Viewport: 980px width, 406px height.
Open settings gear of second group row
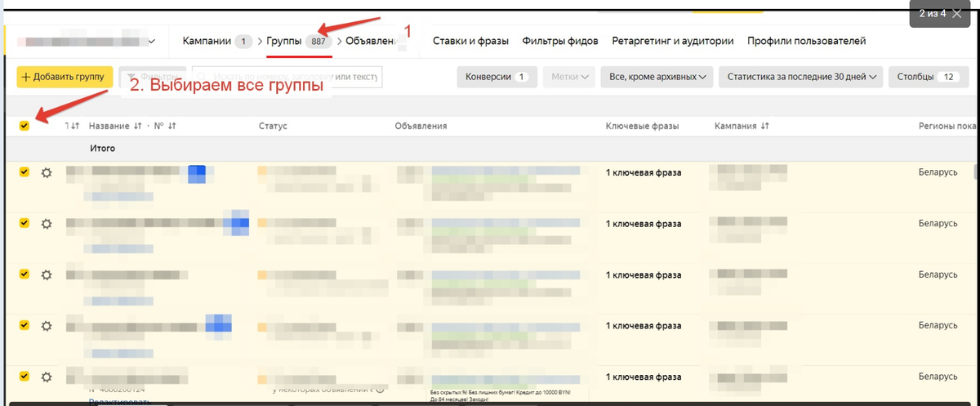point(47,223)
